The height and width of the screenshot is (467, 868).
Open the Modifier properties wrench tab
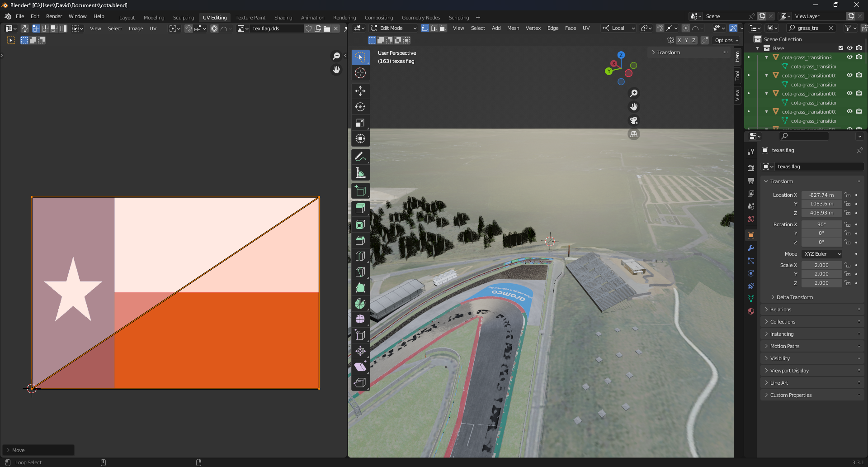751,248
